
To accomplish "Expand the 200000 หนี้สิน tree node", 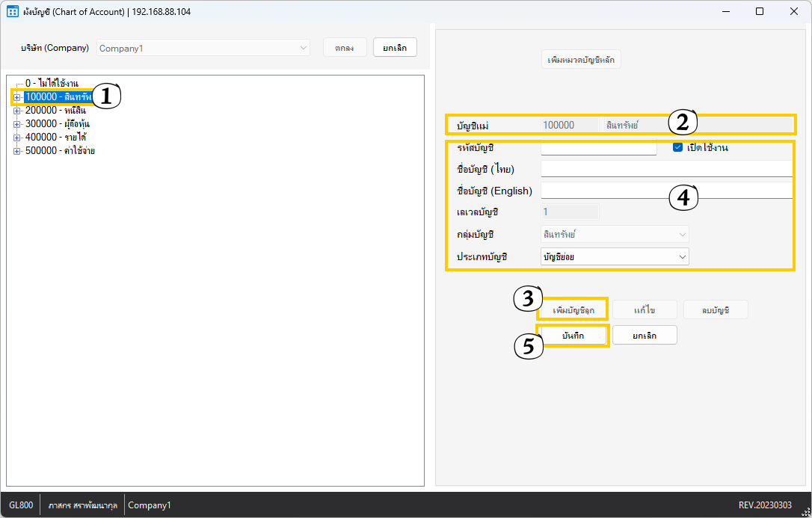I will coord(16,111).
